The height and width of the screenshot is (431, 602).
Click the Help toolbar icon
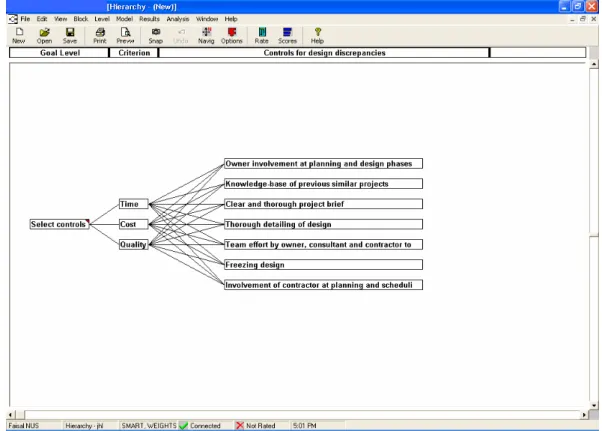(318, 36)
